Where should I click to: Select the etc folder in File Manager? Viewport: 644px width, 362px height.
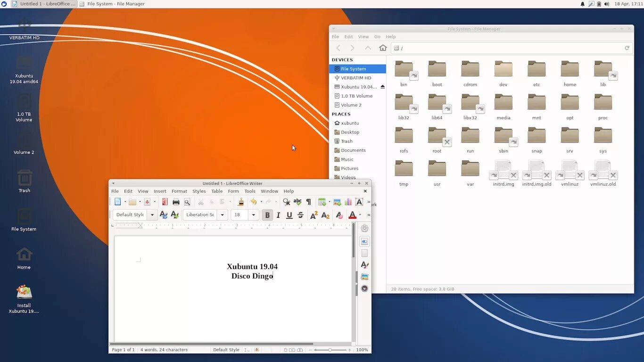(x=537, y=74)
